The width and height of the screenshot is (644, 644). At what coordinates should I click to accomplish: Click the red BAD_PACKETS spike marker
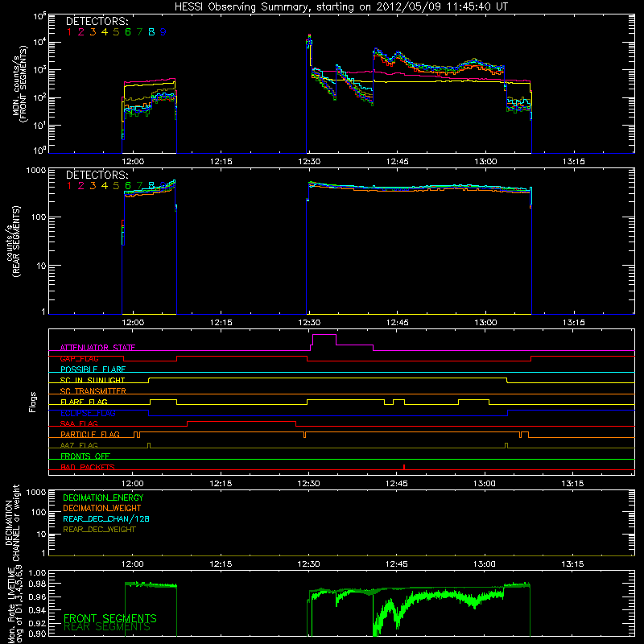click(x=404, y=467)
